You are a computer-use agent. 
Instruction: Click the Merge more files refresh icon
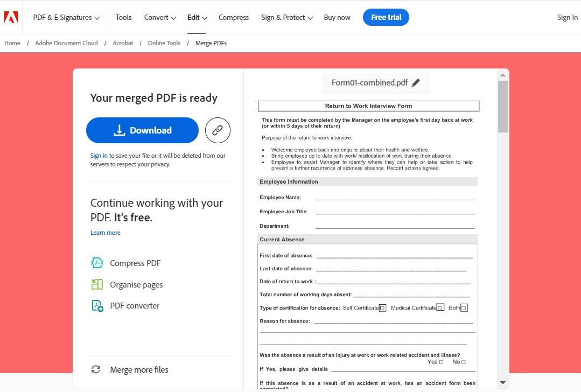click(96, 369)
